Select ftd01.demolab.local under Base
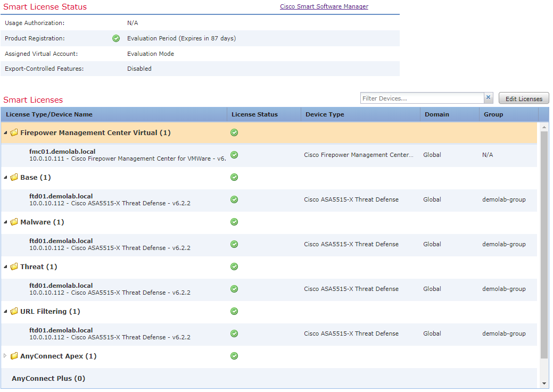553x392 pixels. click(x=269, y=200)
